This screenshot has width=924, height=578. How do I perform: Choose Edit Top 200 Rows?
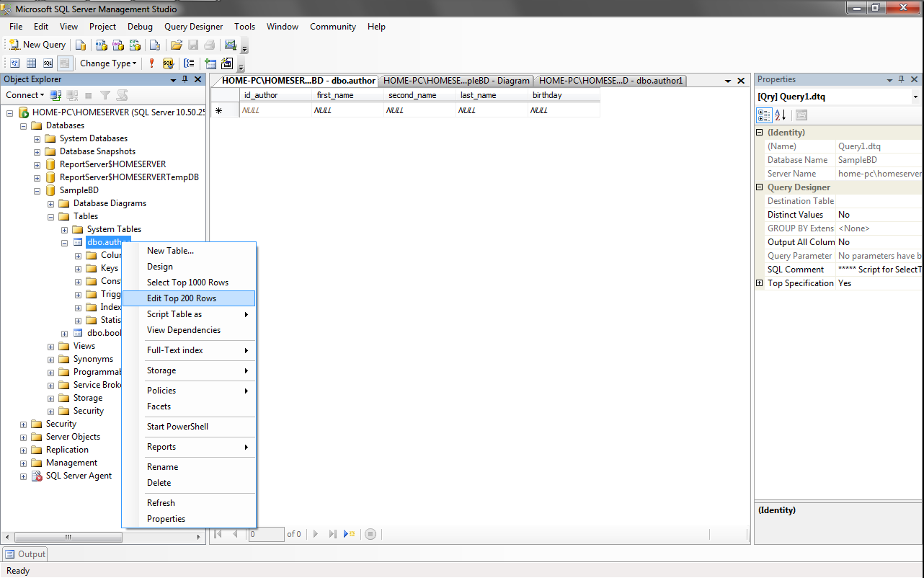tap(189, 298)
